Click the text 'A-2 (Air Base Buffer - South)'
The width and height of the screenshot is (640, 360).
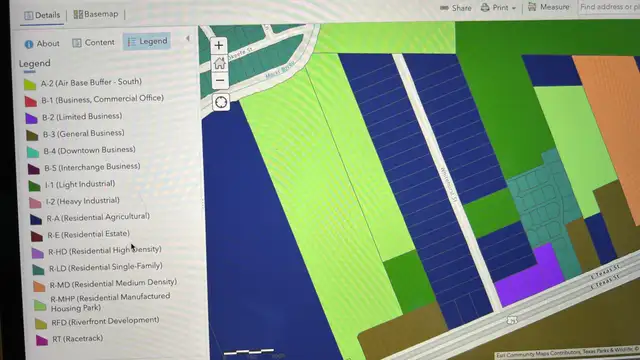[91, 82]
